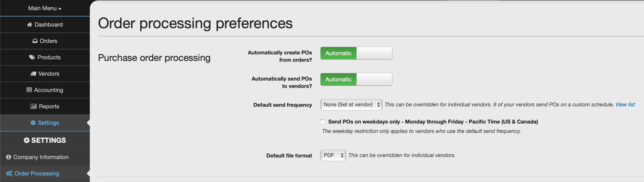Open the Default send frequency dropdown

351,105
